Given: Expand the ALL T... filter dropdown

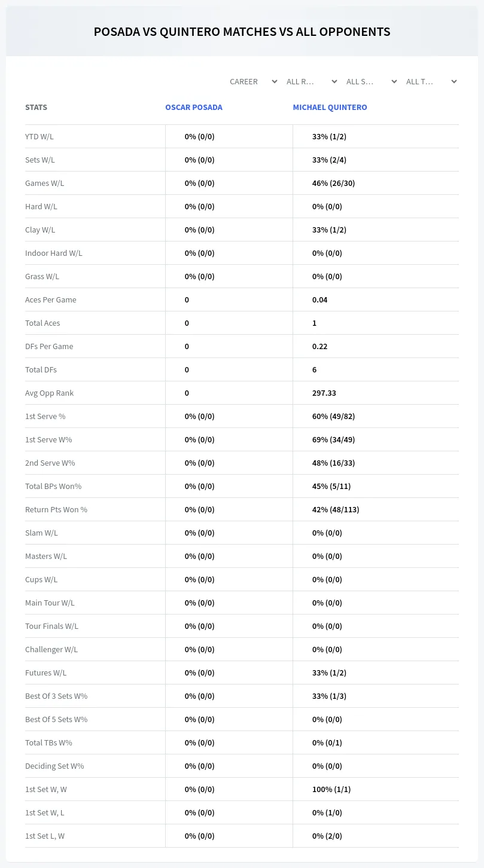Looking at the screenshot, I should point(431,81).
